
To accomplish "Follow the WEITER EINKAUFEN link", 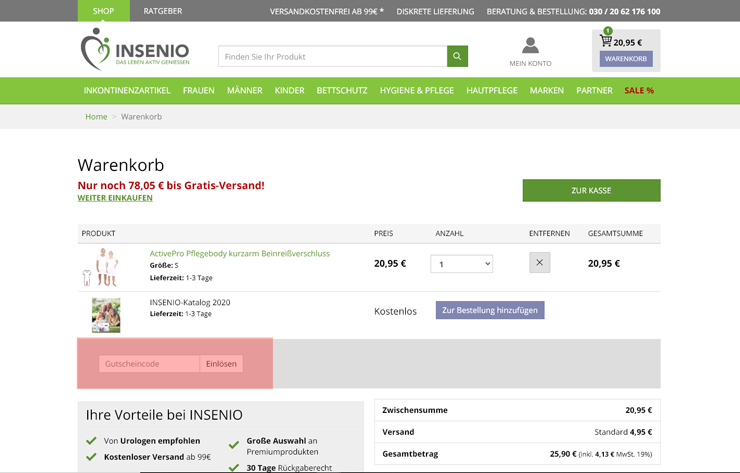I will click(115, 198).
